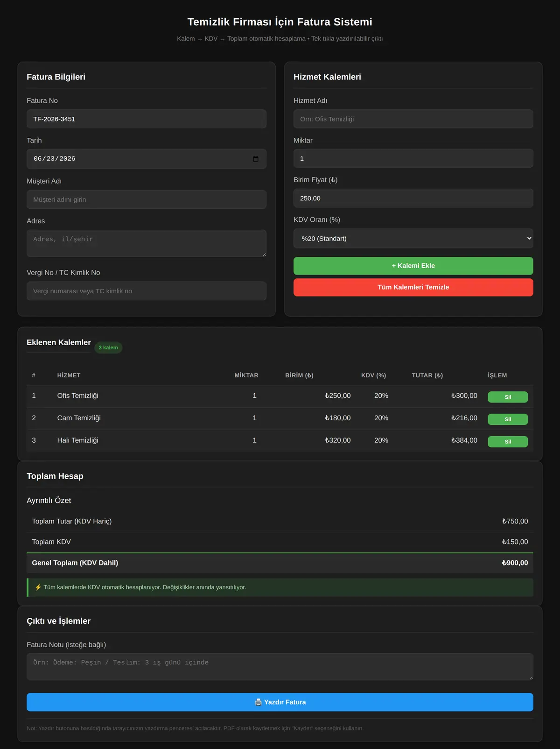Click the TUTAR (₺) column header
Viewport: 560px width, 749px height.
click(427, 375)
